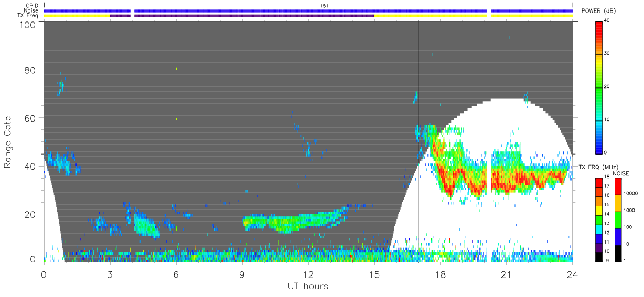This screenshot has height=297, width=644.
Task: Click the 30 label on power scale
Action: [x=607, y=53]
